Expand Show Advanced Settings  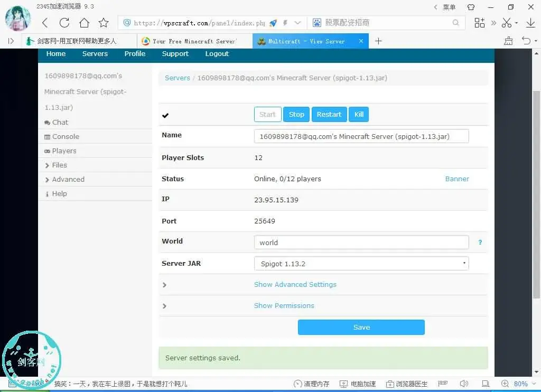point(295,285)
